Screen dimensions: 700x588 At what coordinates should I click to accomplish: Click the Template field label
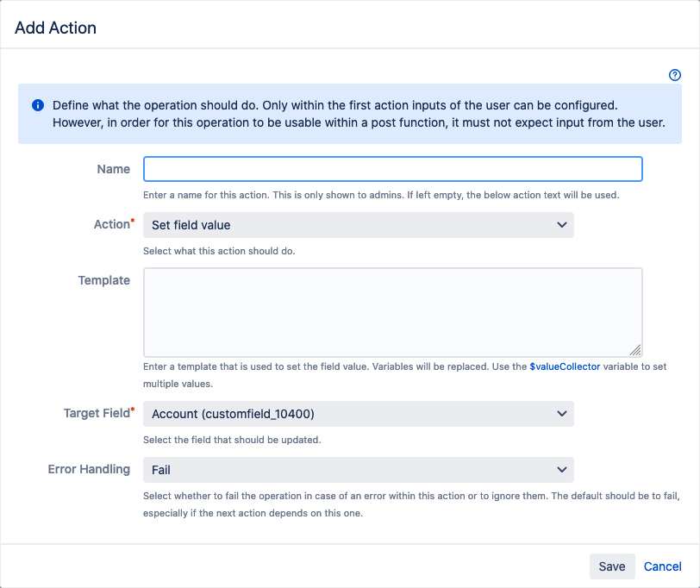point(104,280)
